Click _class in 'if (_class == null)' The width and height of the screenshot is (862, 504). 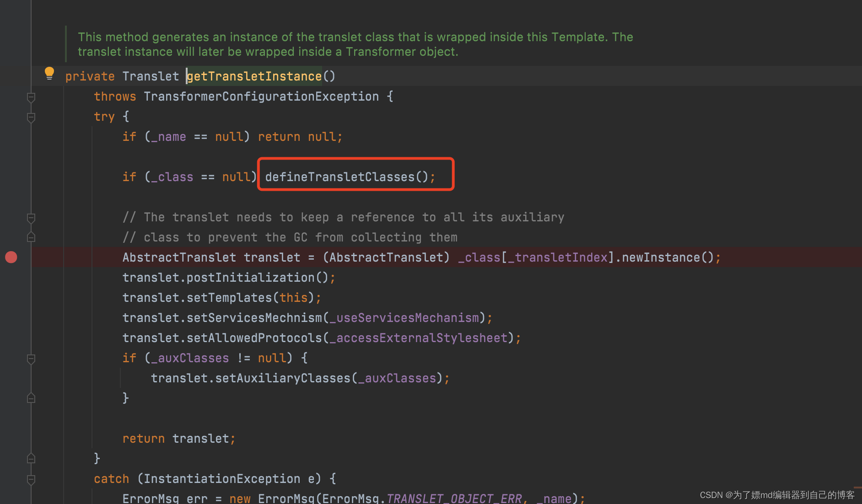pyautogui.click(x=172, y=177)
